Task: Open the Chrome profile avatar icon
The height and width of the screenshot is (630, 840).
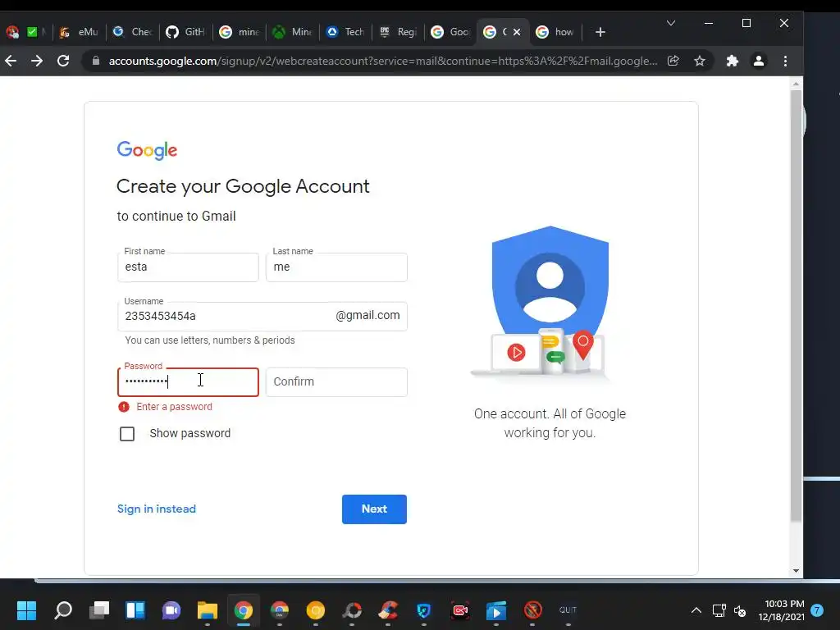Action: pos(759,61)
